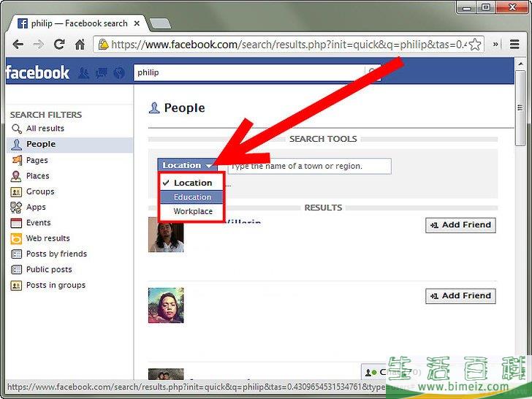Click the Pages flag icon
Image resolution: width=532 pixels, height=399 pixels.
[x=16, y=160]
